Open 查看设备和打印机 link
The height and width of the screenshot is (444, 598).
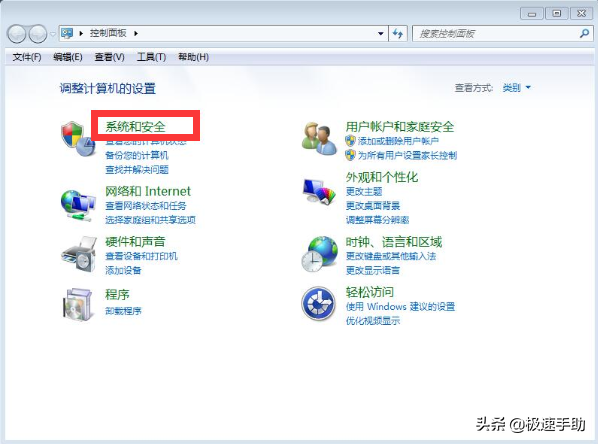(x=141, y=256)
